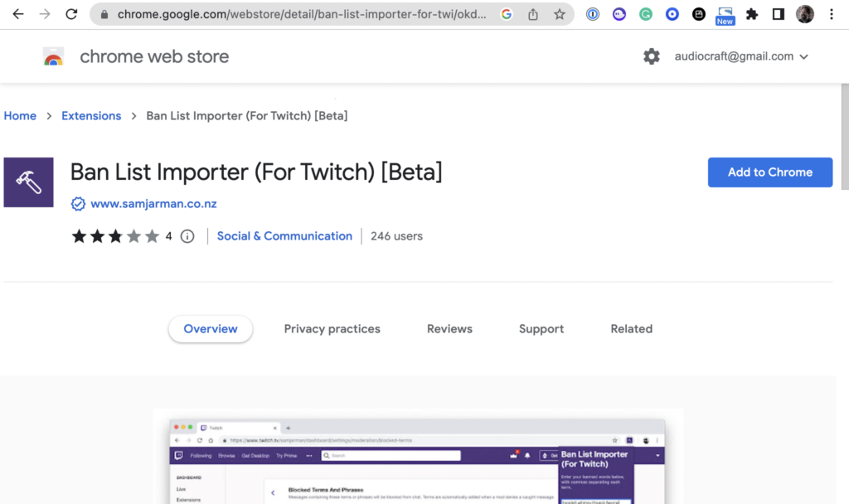Open Chrome three-dot menu

(x=831, y=15)
